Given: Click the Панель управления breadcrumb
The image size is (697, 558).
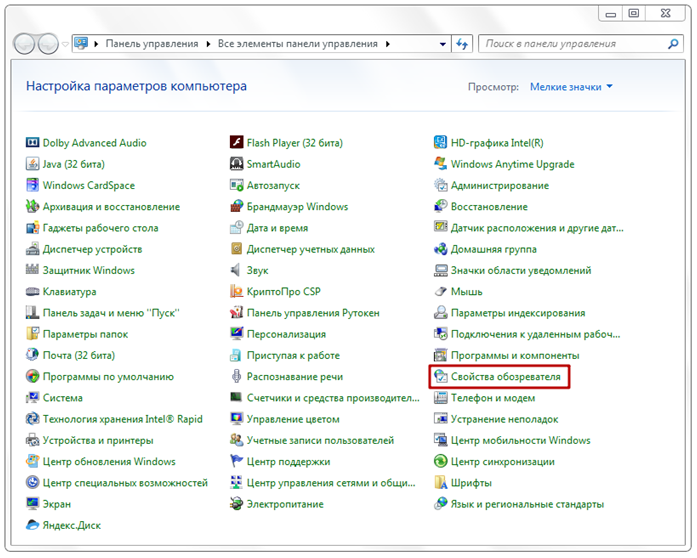Looking at the screenshot, I should (x=152, y=44).
